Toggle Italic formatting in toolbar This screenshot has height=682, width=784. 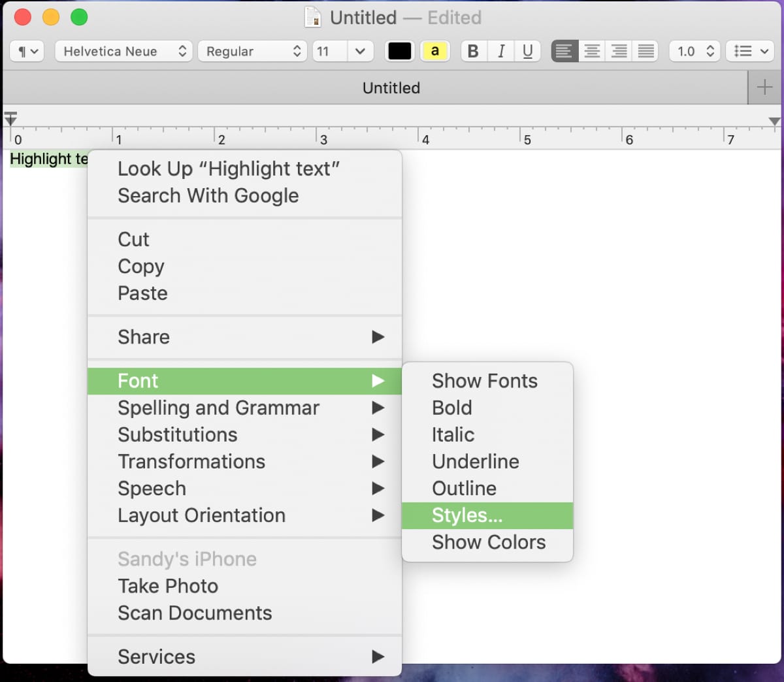tap(501, 51)
